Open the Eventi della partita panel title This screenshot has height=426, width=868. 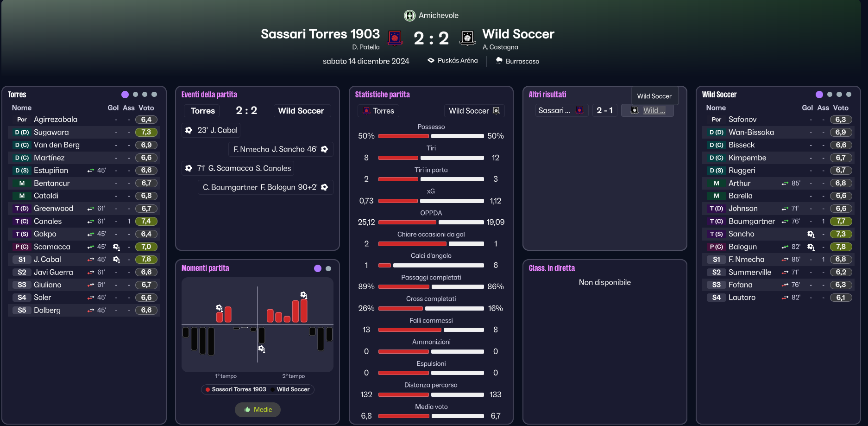pos(209,95)
